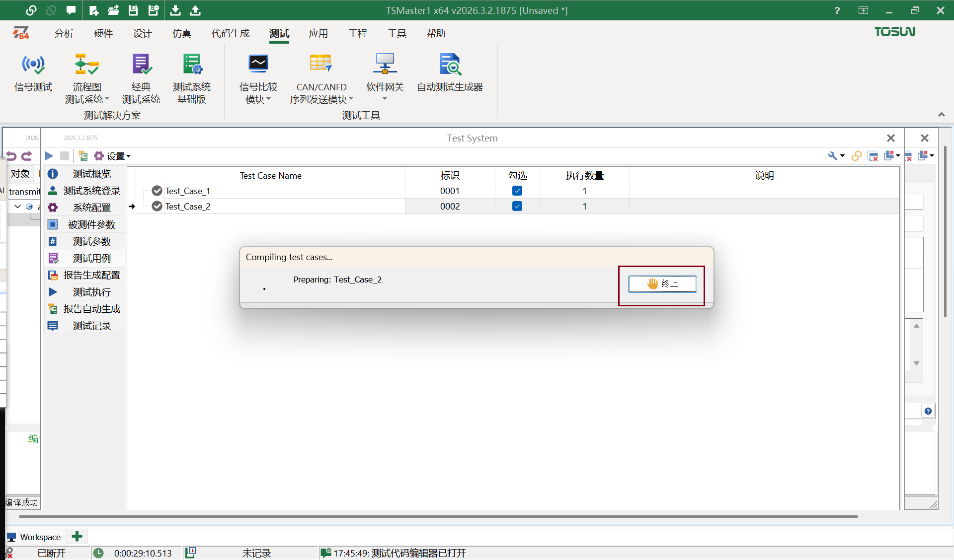Open the 设置 dropdown menu
Screen dimensions: 954x560
[x=116, y=156]
